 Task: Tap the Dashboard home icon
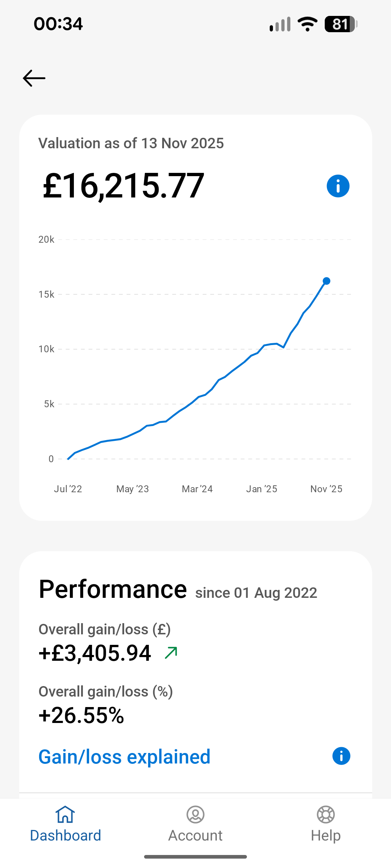[x=65, y=814]
